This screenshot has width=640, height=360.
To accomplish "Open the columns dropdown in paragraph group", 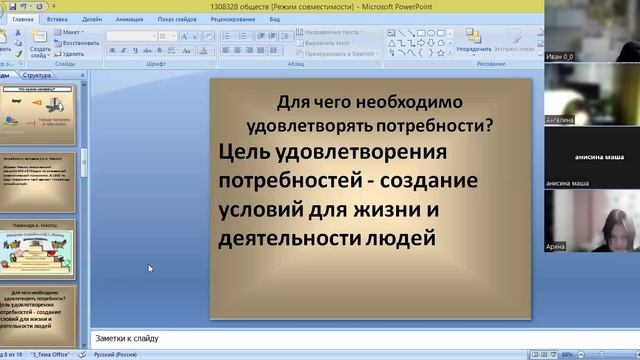I will 276,50.
